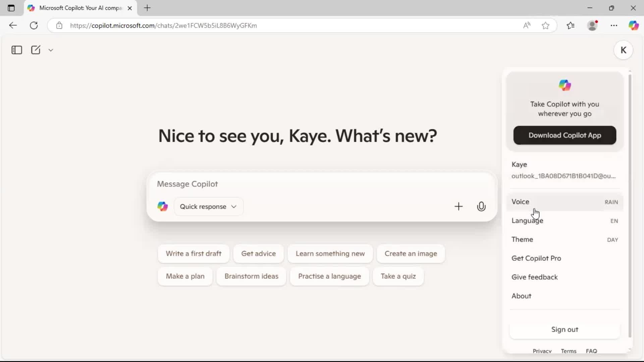Choose the Create an image suggestion

[x=411, y=254]
